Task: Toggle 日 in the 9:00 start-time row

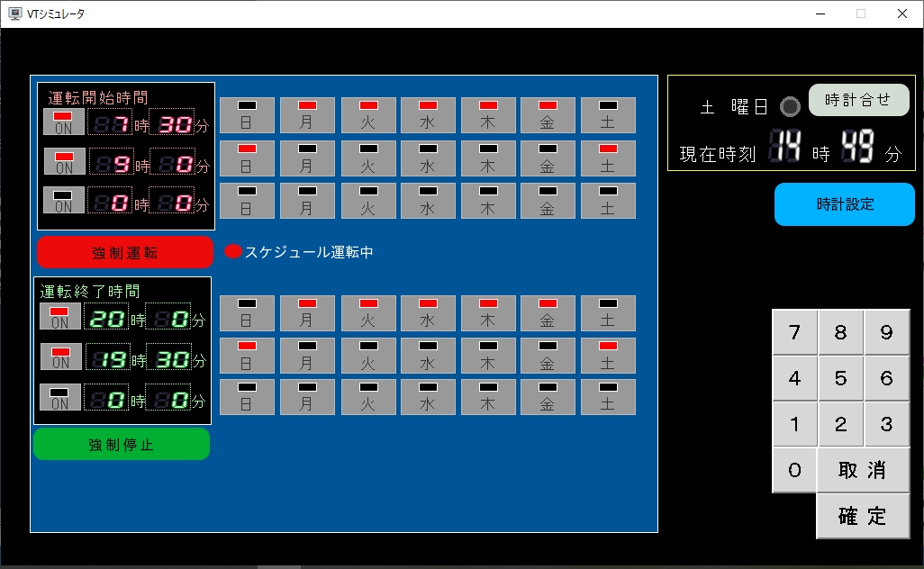Action: tap(247, 158)
